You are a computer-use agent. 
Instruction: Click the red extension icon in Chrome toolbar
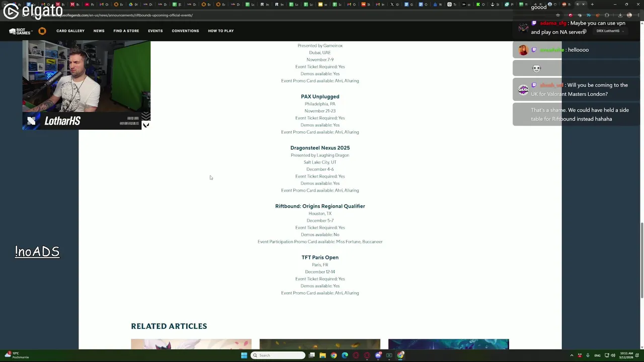[x=571, y=15]
